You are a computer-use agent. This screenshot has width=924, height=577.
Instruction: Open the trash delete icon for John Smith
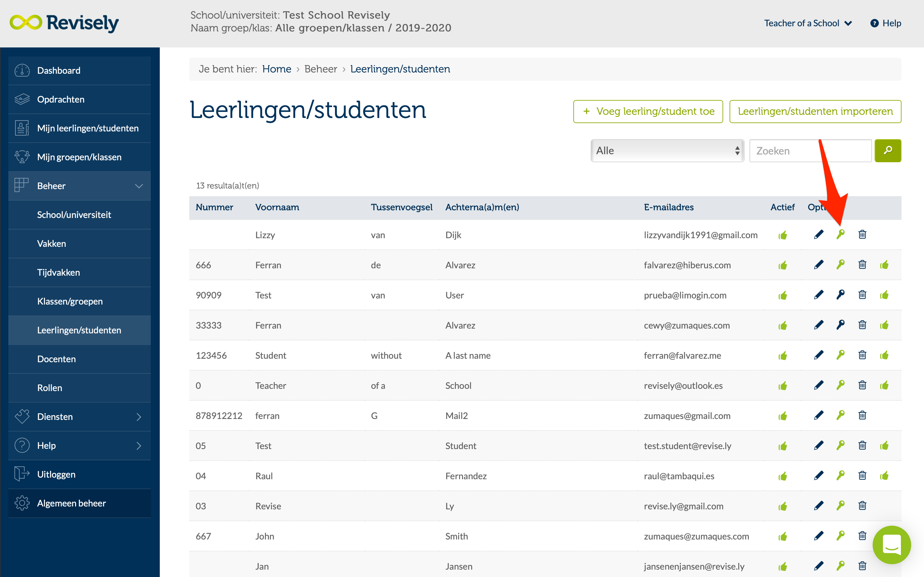pyautogui.click(x=862, y=535)
